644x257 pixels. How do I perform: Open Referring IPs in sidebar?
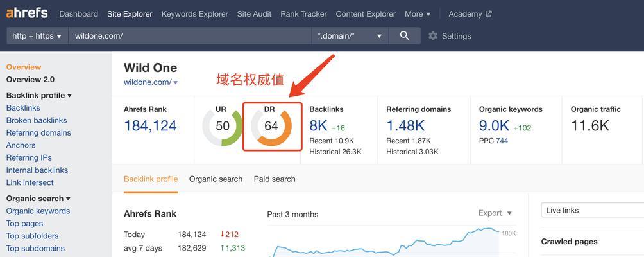coord(29,158)
